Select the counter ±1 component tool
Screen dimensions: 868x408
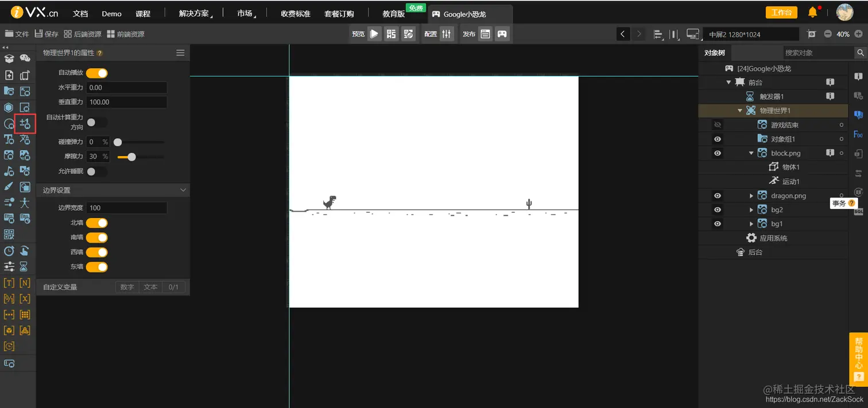[25, 123]
